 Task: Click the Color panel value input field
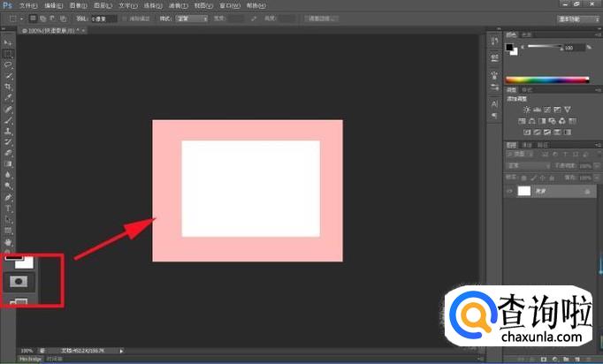pos(574,48)
